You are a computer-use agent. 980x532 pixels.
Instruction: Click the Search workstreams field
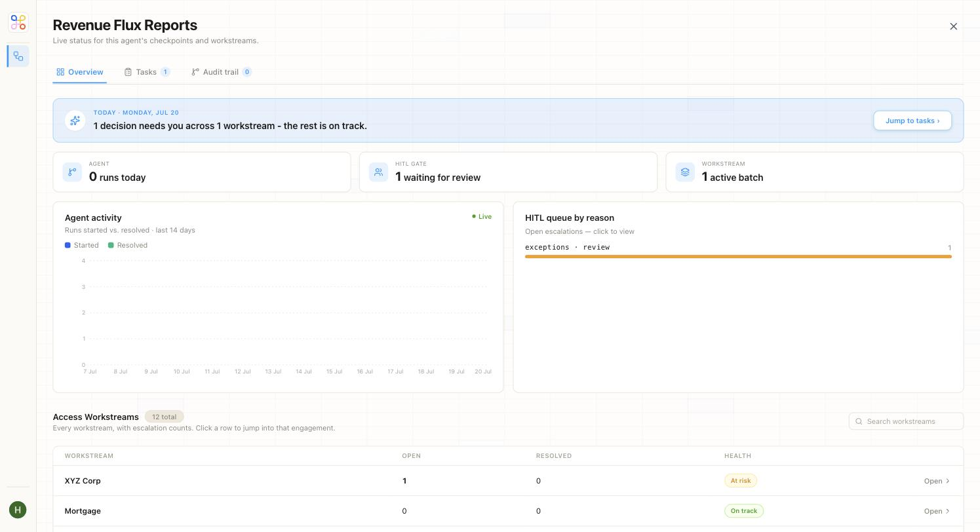(906, 421)
